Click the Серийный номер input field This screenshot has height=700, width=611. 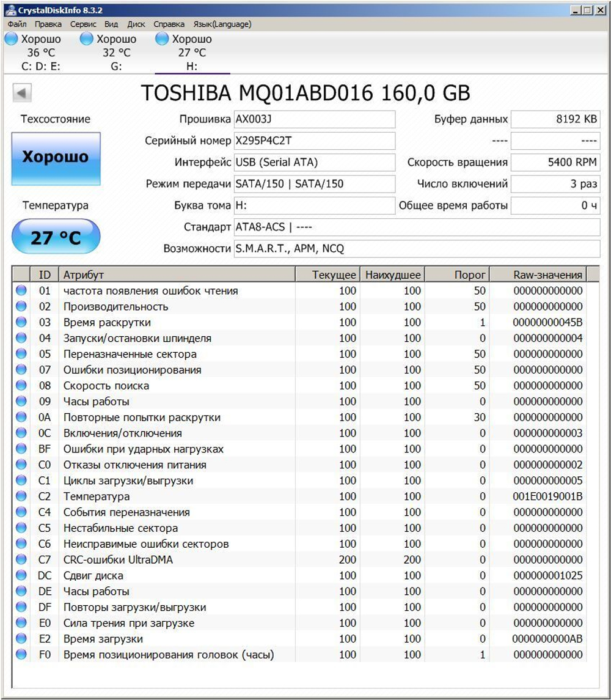point(315,141)
